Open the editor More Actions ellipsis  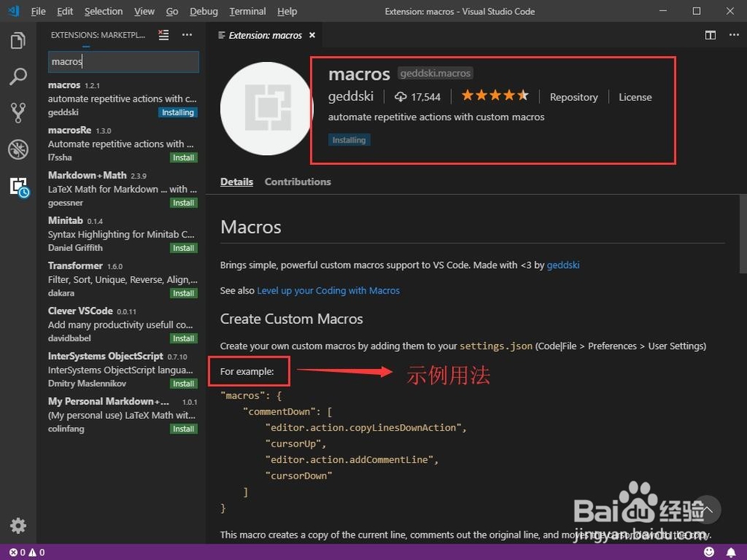click(734, 35)
